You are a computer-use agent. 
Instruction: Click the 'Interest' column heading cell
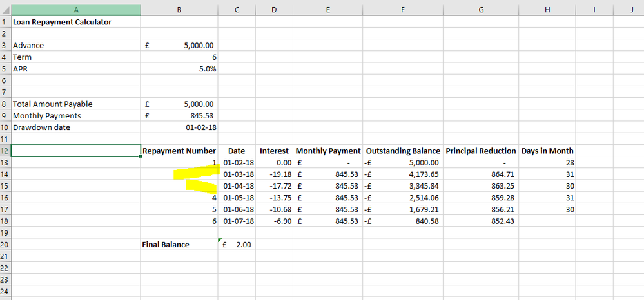click(x=275, y=151)
